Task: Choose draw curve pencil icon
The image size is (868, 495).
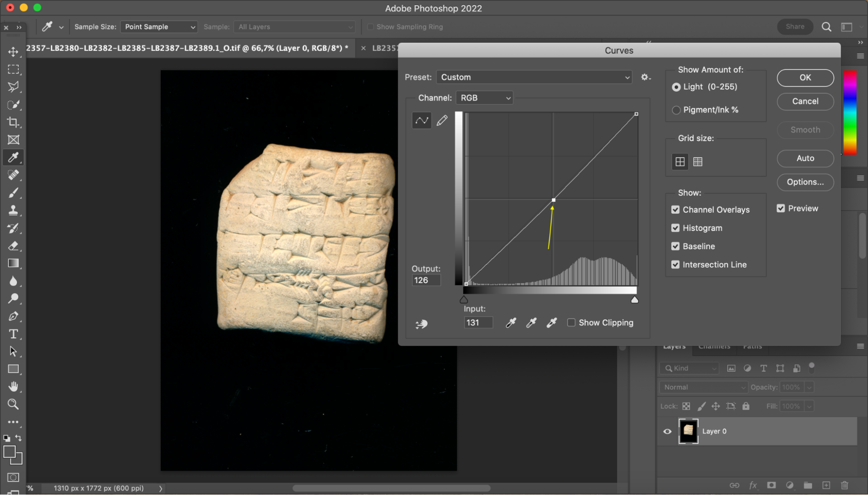Action: click(442, 121)
